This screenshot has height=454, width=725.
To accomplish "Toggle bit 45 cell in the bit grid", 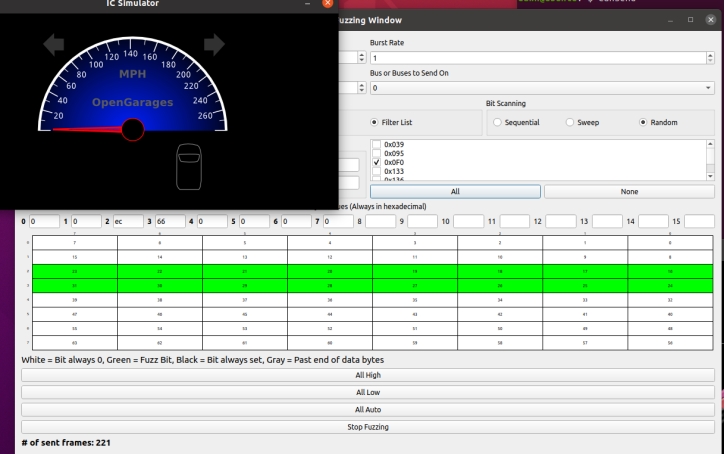I will pyautogui.click(x=245, y=314).
